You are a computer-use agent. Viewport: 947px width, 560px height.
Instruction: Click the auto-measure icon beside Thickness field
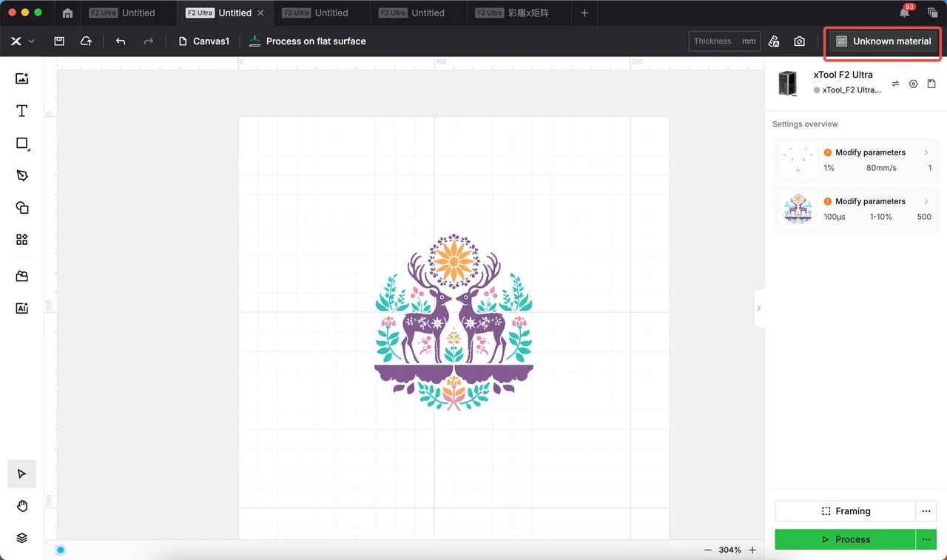pos(774,41)
